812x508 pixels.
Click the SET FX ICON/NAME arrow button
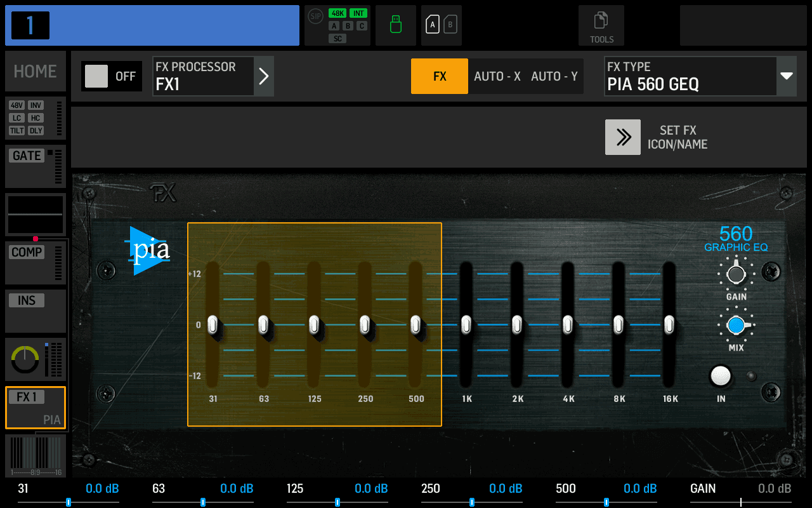[x=623, y=137]
